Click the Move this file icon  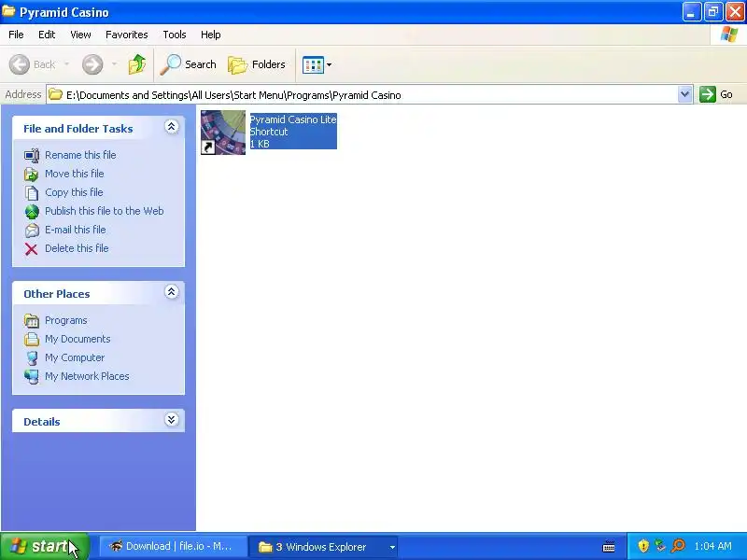32,174
